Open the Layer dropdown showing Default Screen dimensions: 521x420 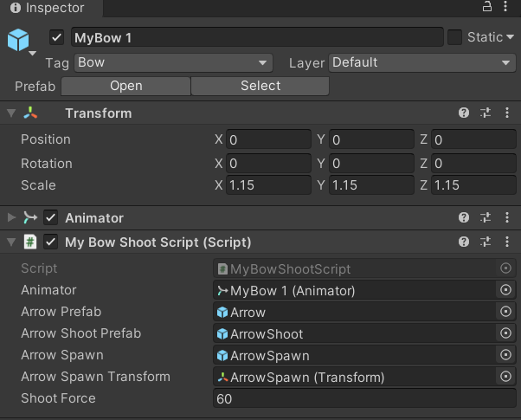(x=422, y=62)
